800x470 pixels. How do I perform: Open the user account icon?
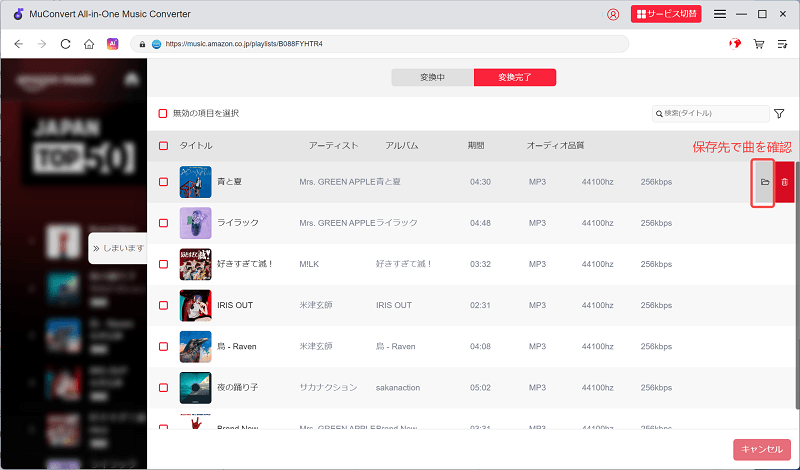coord(613,14)
